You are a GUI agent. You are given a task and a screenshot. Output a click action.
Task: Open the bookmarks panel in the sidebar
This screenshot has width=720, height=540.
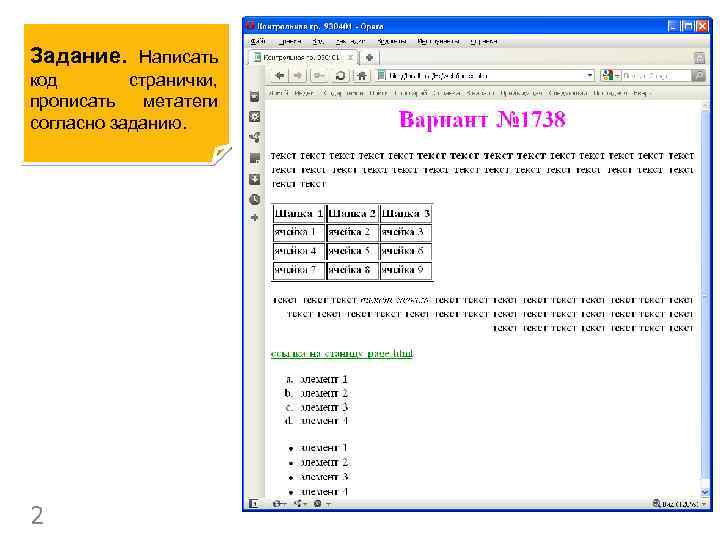254,97
